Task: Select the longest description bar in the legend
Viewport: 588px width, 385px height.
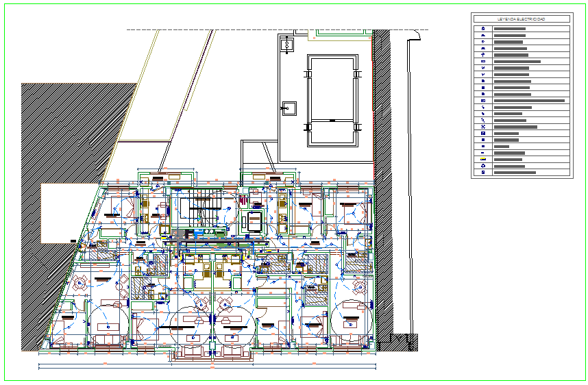Action: click(528, 101)
